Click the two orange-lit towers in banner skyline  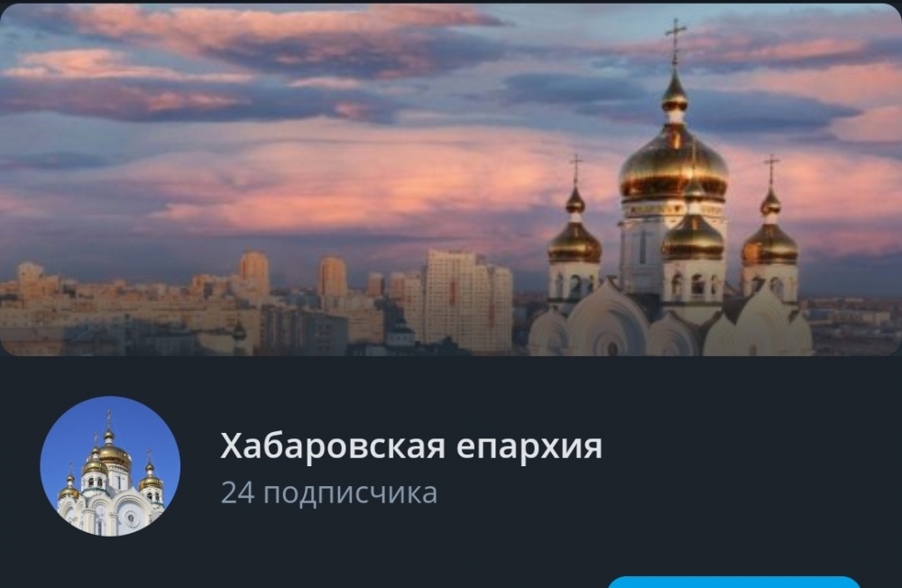point(292,276)
